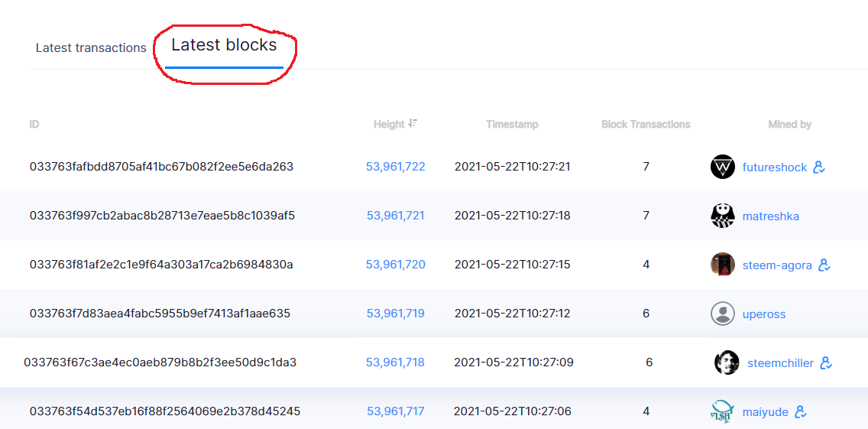Click the steem-agora avatar image

(x=722, y=265)
